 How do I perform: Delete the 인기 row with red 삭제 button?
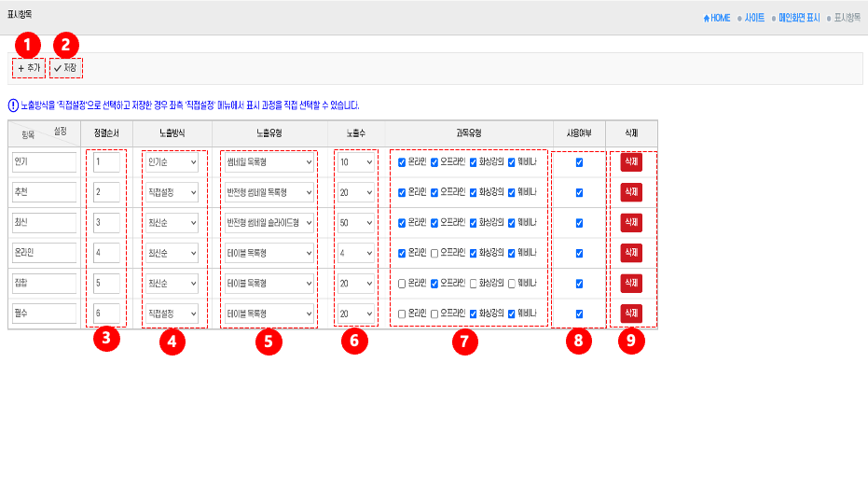click(631, 161)
